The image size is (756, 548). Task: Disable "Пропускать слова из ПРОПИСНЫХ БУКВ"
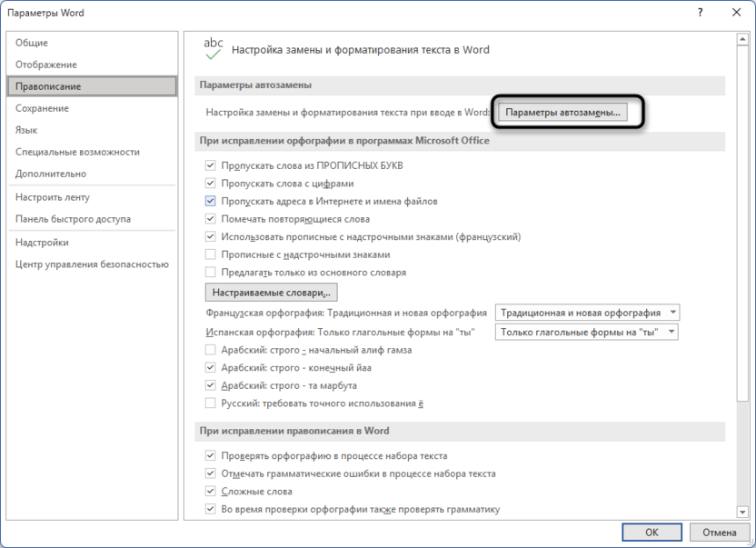tap(209, 164)
